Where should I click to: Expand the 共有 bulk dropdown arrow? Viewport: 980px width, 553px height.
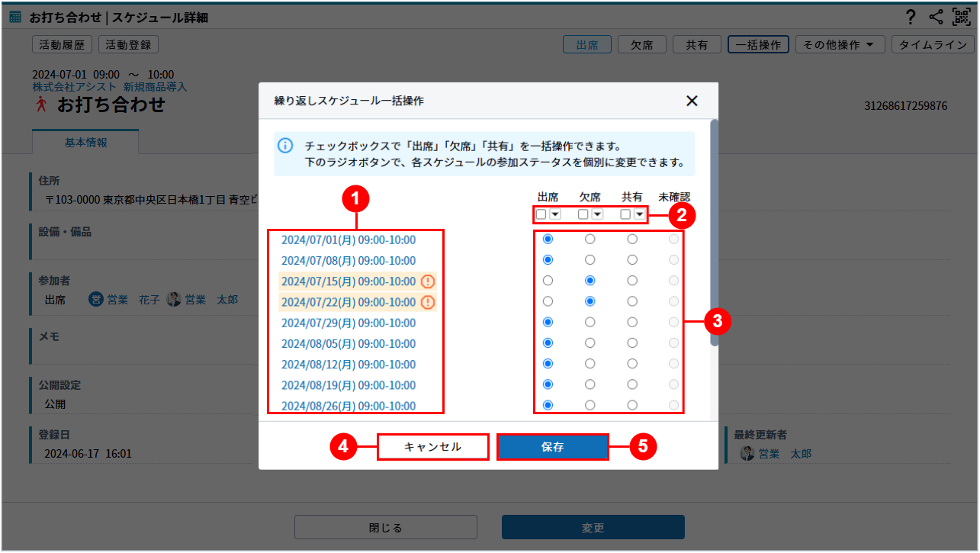(x=639, y=214)
